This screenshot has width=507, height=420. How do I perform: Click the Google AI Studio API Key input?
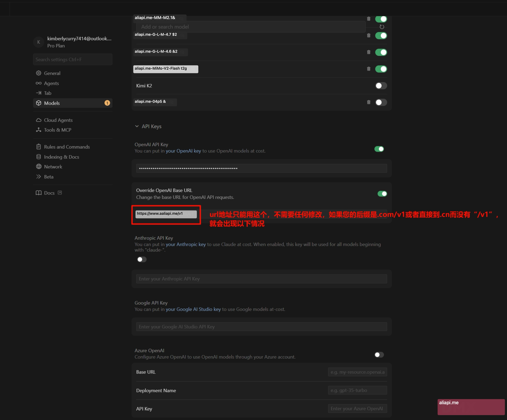(x=261, y=327)
